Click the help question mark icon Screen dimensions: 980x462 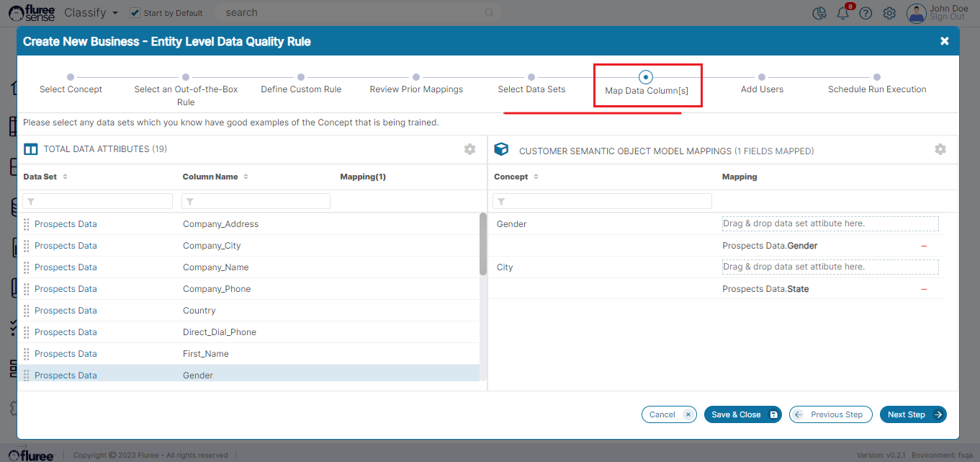point(866,13)
